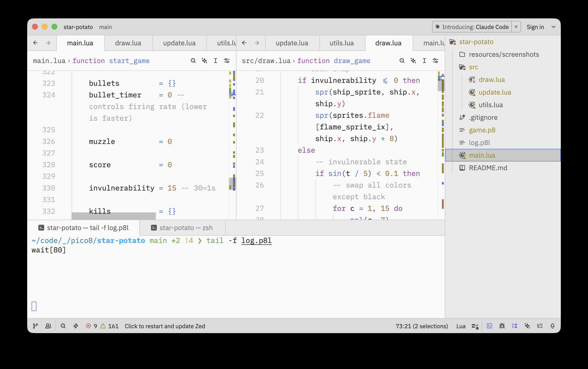
Task: Open README.md from the project panel
Action: pos(488,168)
